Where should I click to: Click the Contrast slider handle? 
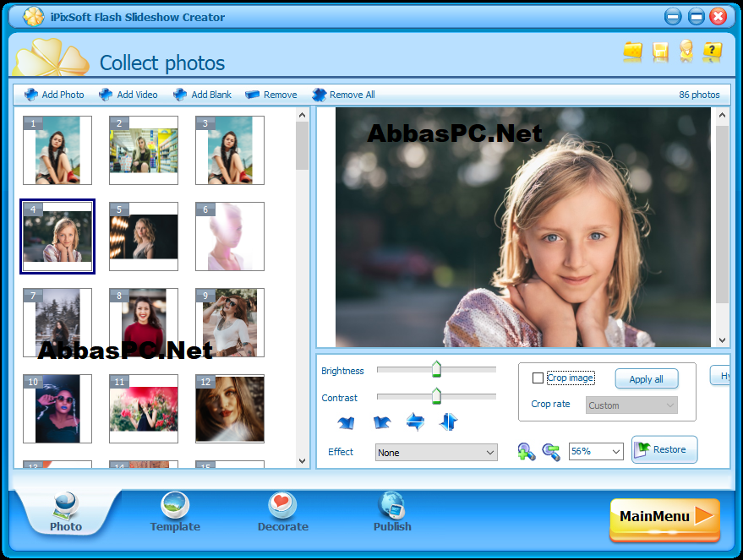point(436,396)
